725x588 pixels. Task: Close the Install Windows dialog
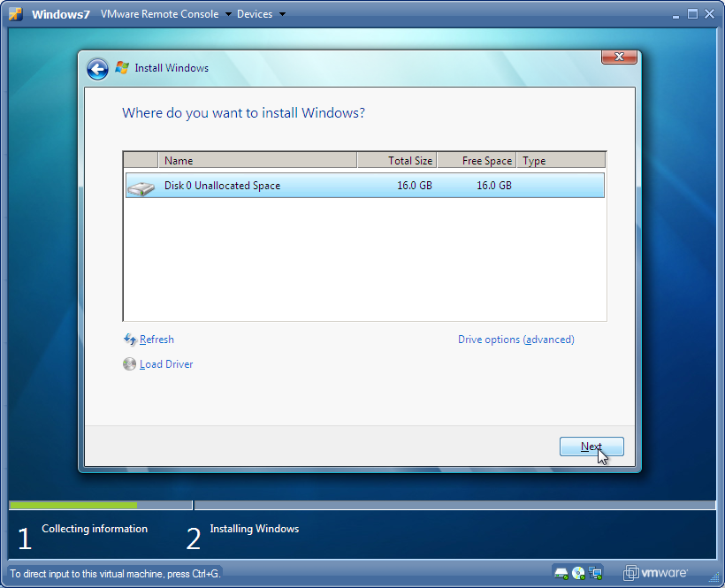(x=619, y=57)
